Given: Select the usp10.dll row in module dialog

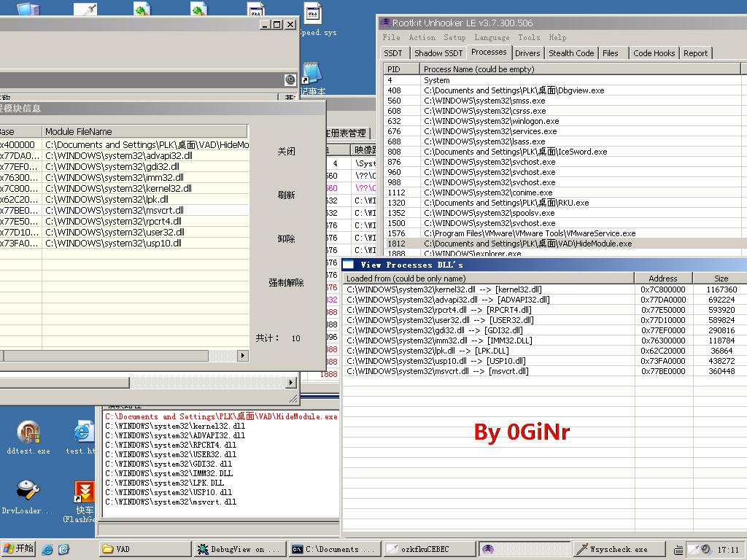Looking at the screenshot, I should [124, 244].
